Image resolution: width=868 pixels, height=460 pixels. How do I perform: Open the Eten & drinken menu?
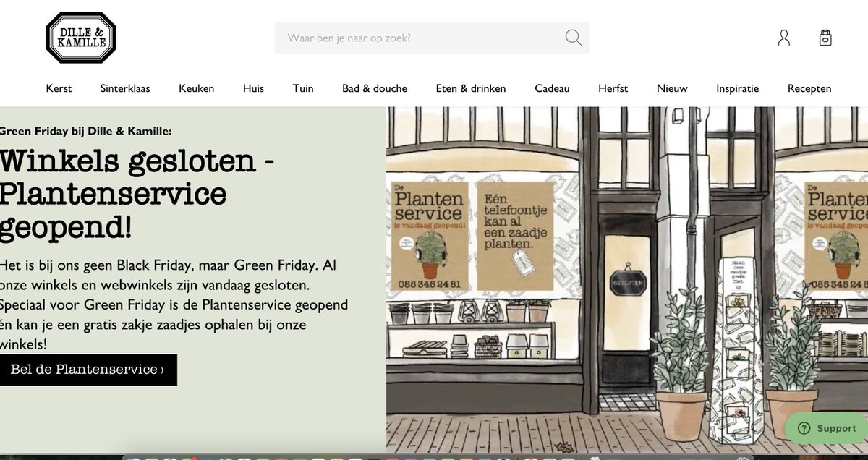[x=471, y=88]
